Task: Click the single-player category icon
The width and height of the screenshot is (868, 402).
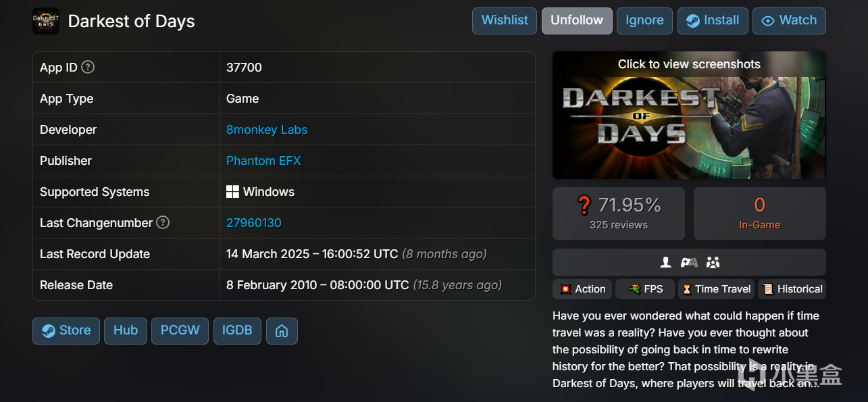Action: 666,262
